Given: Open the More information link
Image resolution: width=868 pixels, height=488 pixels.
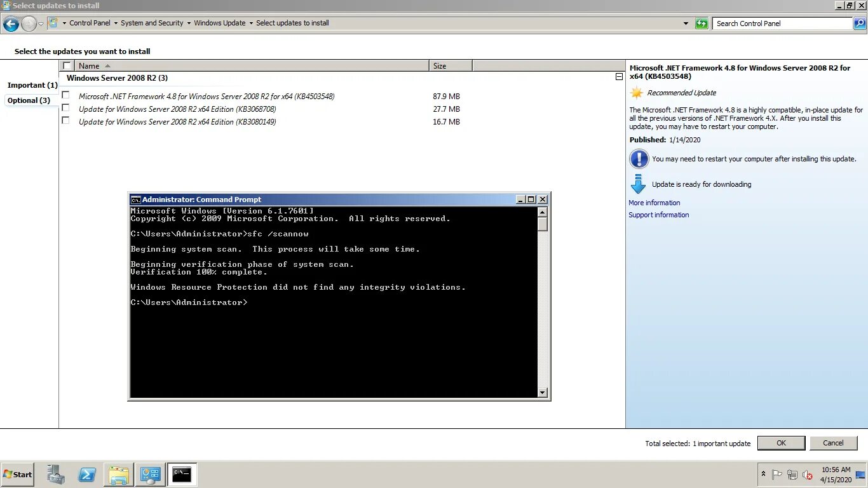Looking at the screenshot, I should pos(654,203).
